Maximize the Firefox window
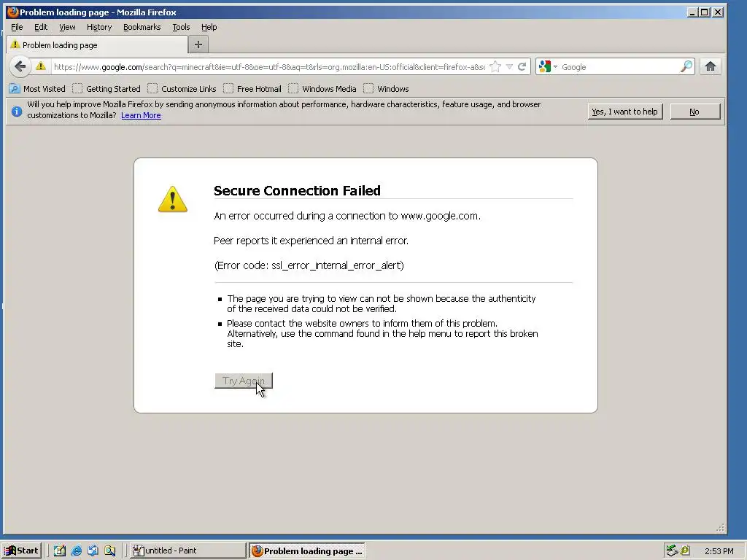 click(705, 12)
